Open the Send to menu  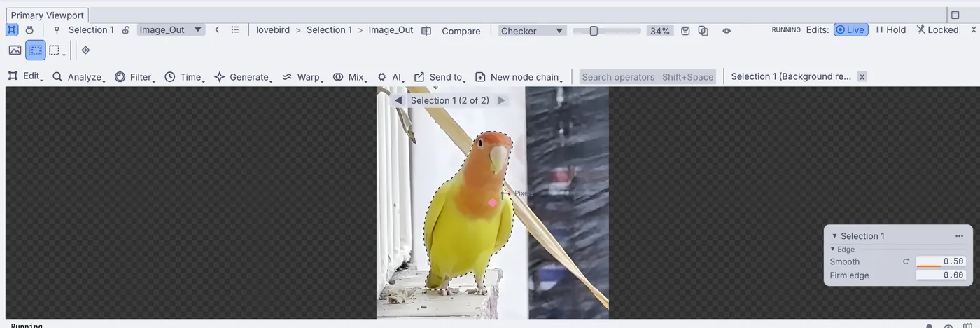pyautogui.click(x=440, y=77)
